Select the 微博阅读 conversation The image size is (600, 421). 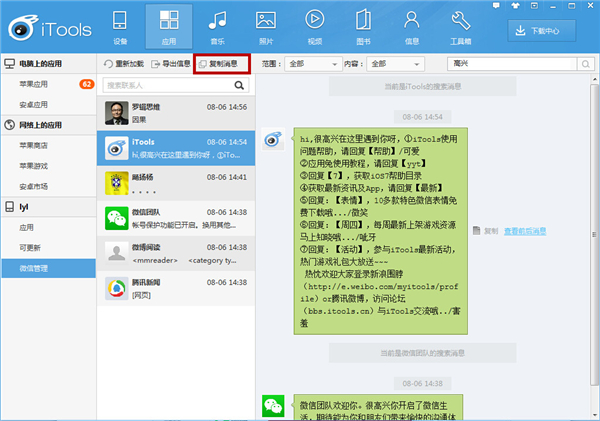[x=176, y=253]
